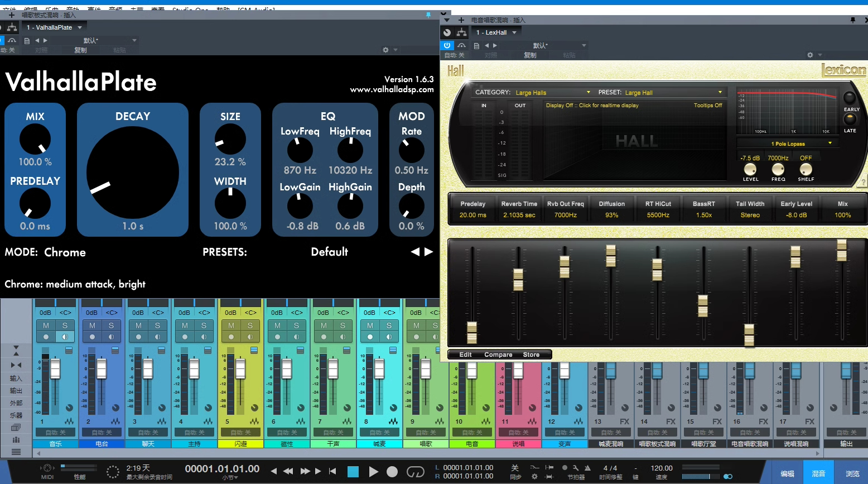Click the Record button in transport
This screenshot has height=484, width=868.
point(392,472)
